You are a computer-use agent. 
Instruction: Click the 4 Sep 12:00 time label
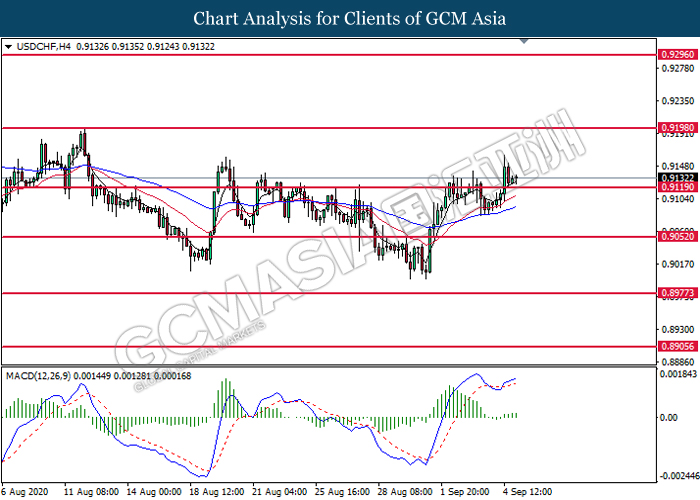529,492
